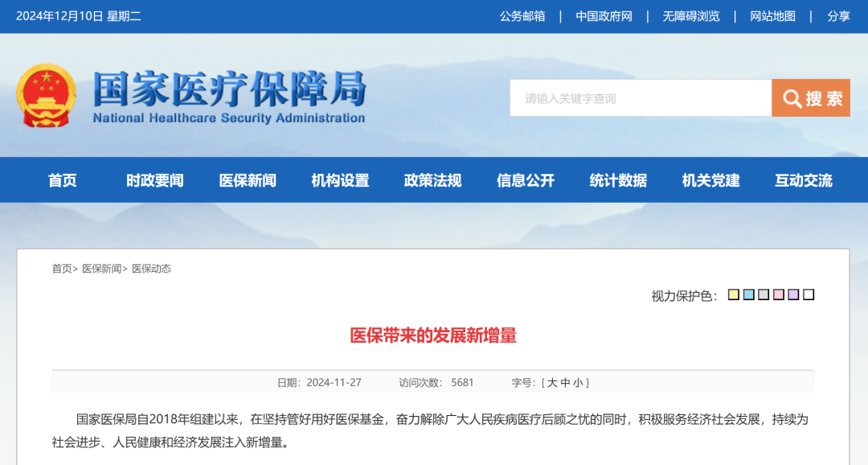Set font size to 中 (medium)
Screen dimensions: 868x465
565,383
